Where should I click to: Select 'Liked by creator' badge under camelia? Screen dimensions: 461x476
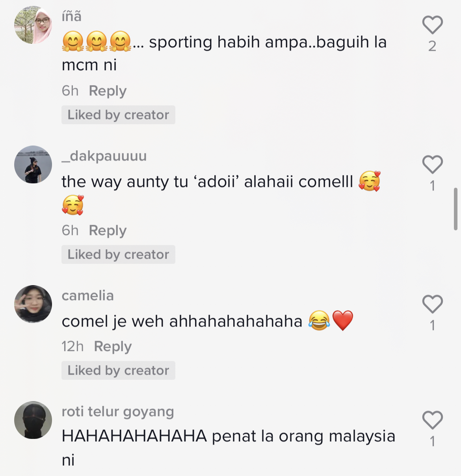[118, 370]
